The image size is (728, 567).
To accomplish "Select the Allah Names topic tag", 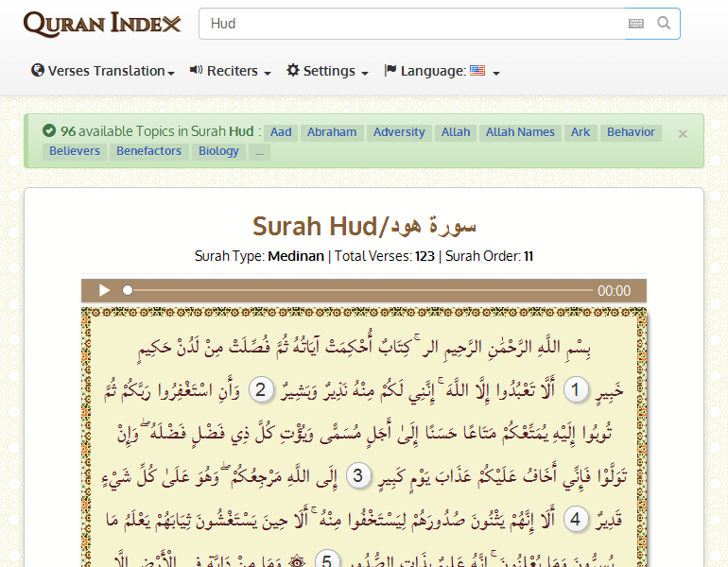I will (520, 132).
